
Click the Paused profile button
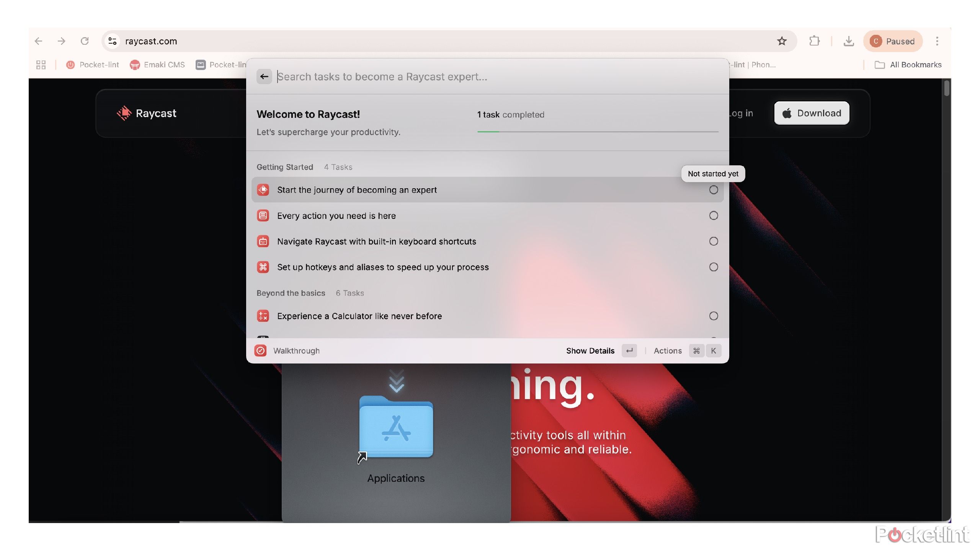coord(893,41)
